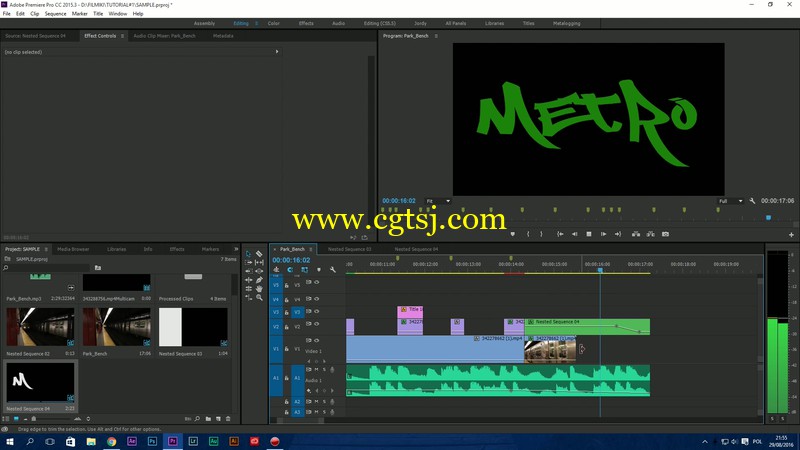Click the Lift button in Program monitor
The height and width of the screenshot is (450, 800).
pyautogui.click(x=636, y=234)
